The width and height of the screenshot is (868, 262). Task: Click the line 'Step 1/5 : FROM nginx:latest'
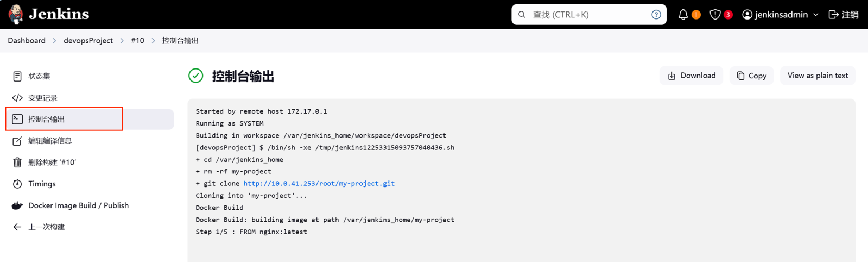[251, 232]
